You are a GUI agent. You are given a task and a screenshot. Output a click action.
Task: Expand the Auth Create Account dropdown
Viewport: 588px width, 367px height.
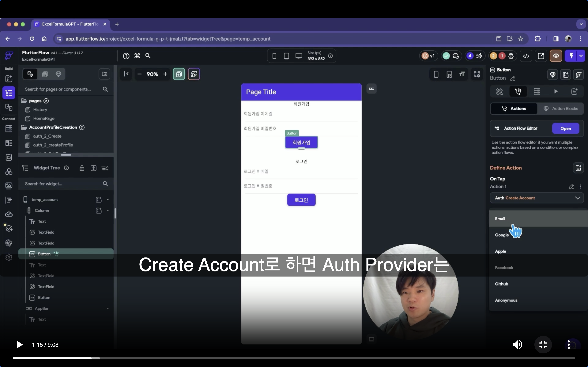pos(537,198)
